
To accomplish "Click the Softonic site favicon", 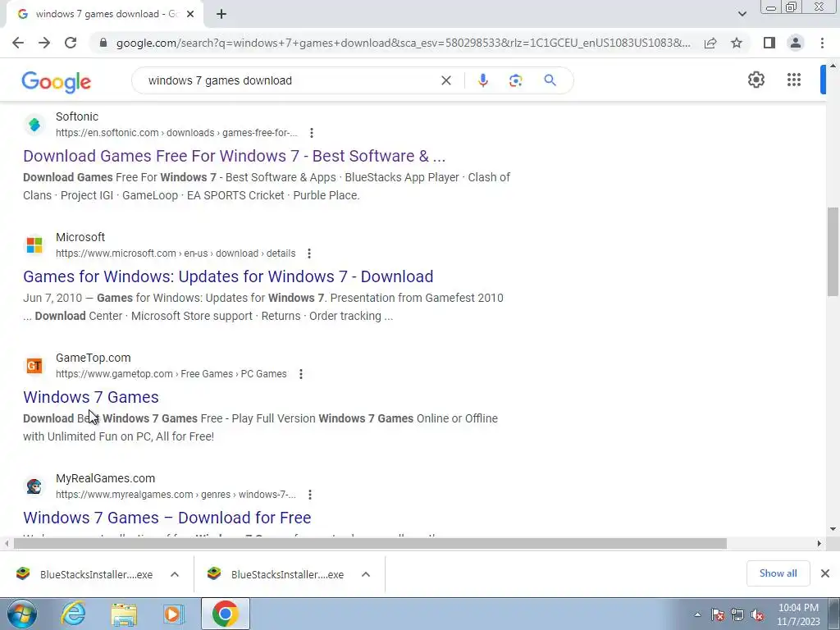I will pos(34,125).
